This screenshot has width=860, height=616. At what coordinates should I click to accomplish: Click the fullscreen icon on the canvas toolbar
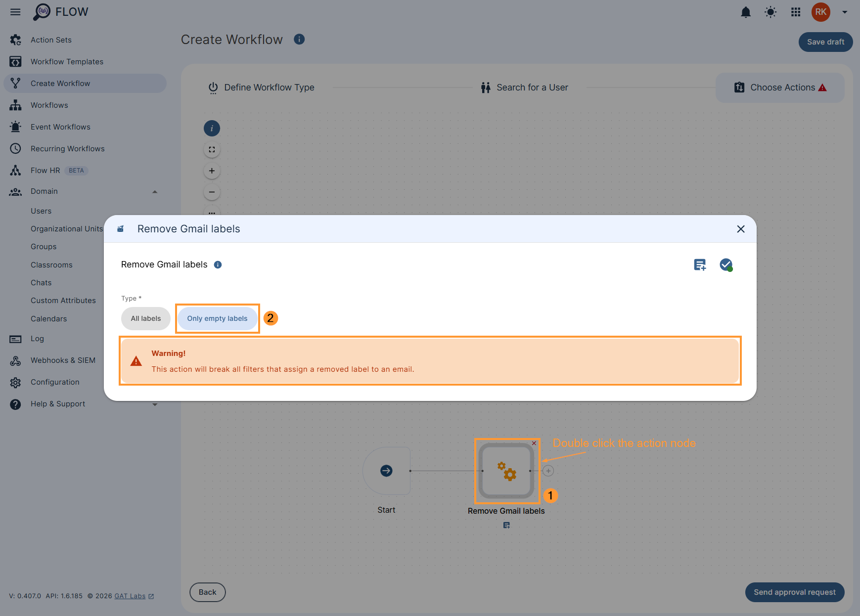click(212, 149)
